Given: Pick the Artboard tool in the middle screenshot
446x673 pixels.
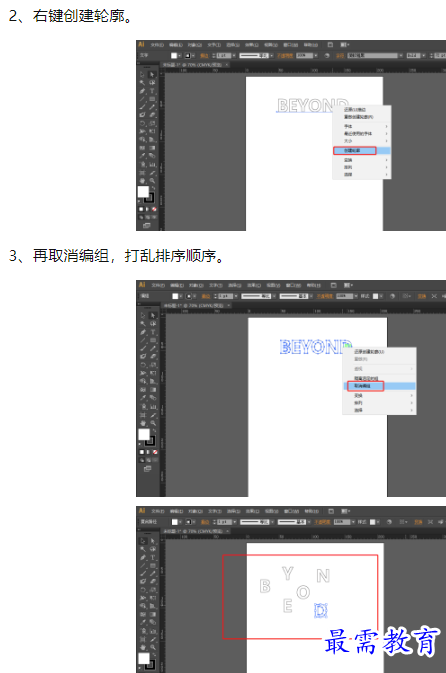Looking at the screenshot, I should coord(143,415).
